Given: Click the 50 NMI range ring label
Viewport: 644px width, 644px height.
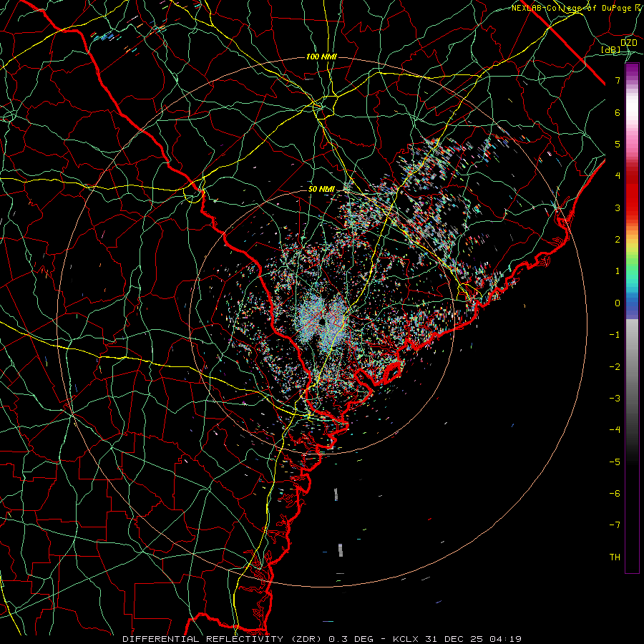Looking at the screenshot, I should click(x=321, y=189).
